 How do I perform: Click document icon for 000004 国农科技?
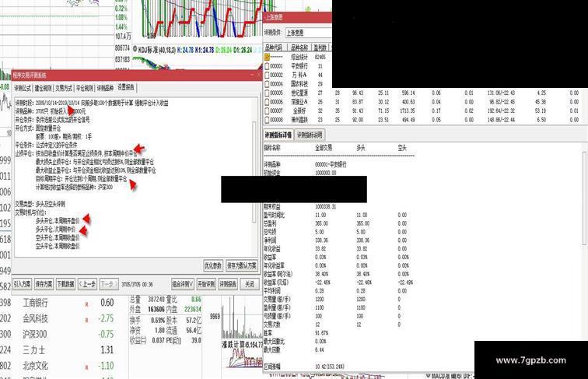point(267,84)
